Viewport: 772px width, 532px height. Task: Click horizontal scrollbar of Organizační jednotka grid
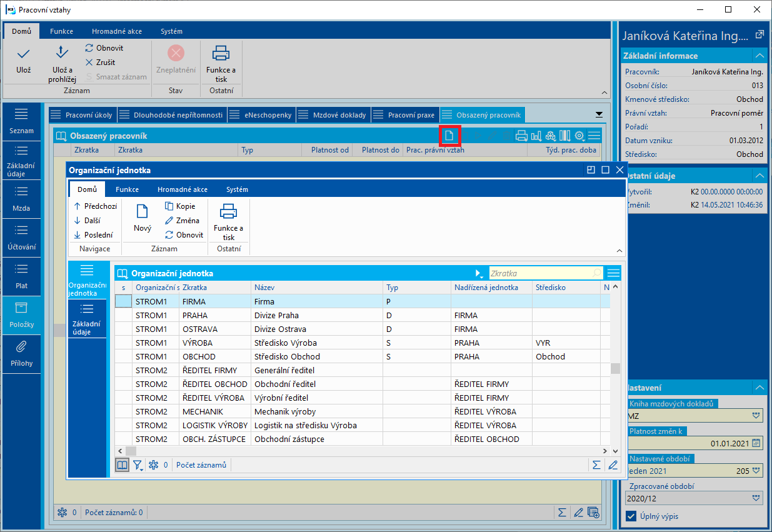363,451
